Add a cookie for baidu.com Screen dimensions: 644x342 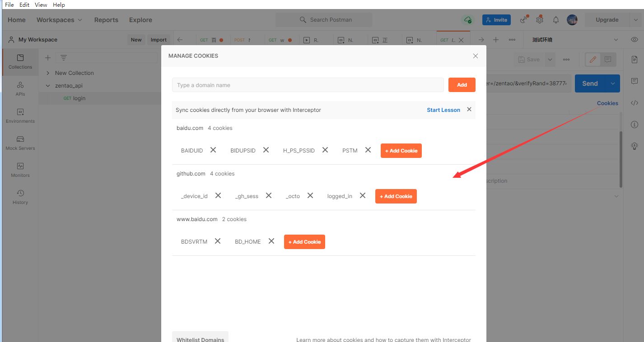[401, 151]
